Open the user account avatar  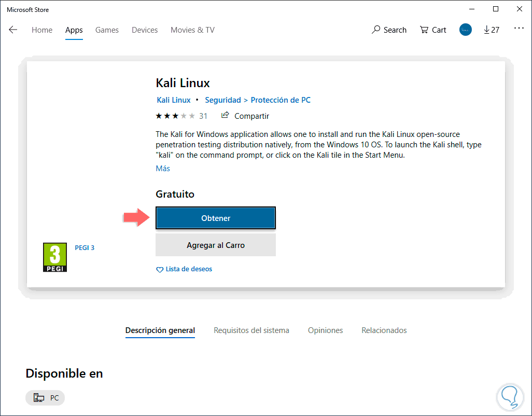(x=466, y=30)
